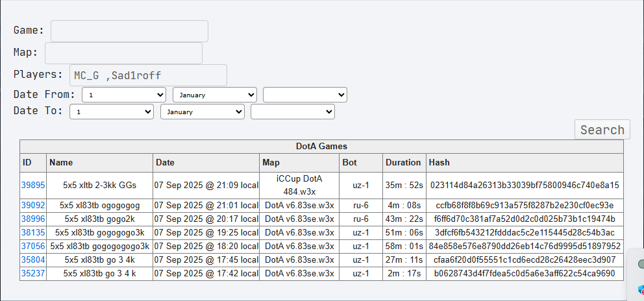Select game name 5x5 xltb 2-3kk GGs

(x=100, y=185)
